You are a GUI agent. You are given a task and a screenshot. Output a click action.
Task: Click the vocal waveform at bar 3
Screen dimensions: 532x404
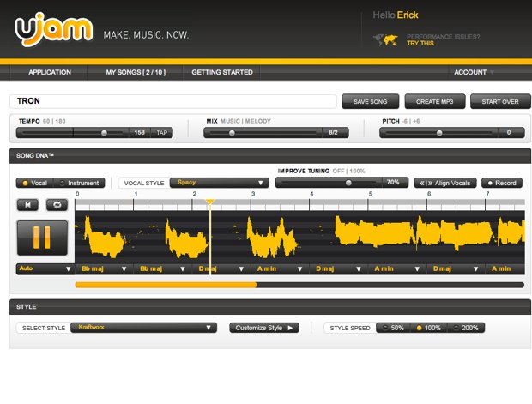(x=271, y=238)
